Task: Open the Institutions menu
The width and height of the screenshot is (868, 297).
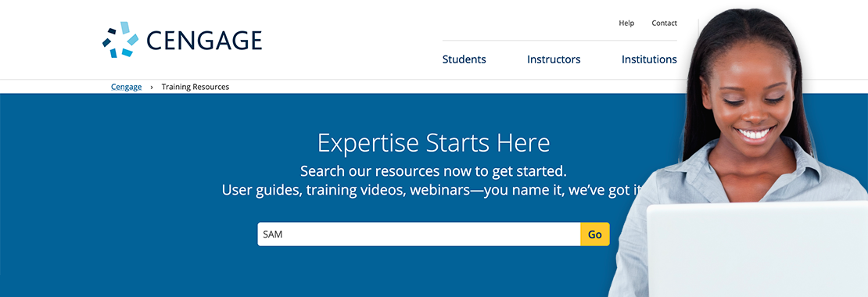Action: point(649,59)
